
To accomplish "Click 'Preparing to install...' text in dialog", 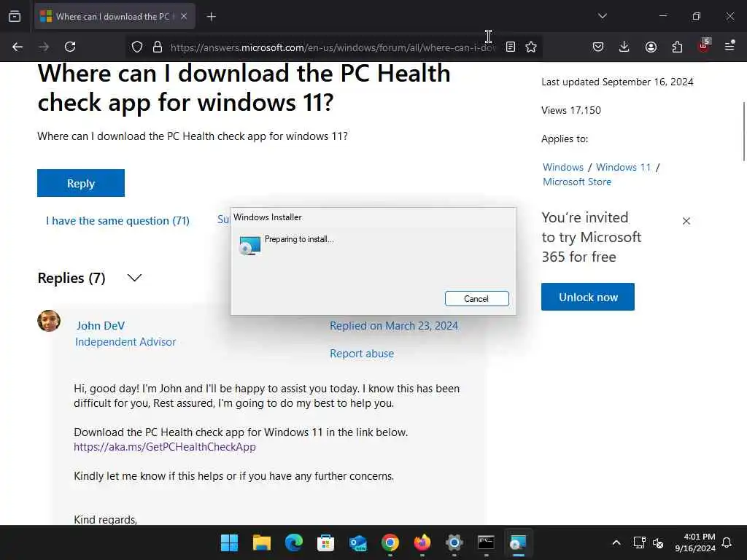I will click(299, 239).
